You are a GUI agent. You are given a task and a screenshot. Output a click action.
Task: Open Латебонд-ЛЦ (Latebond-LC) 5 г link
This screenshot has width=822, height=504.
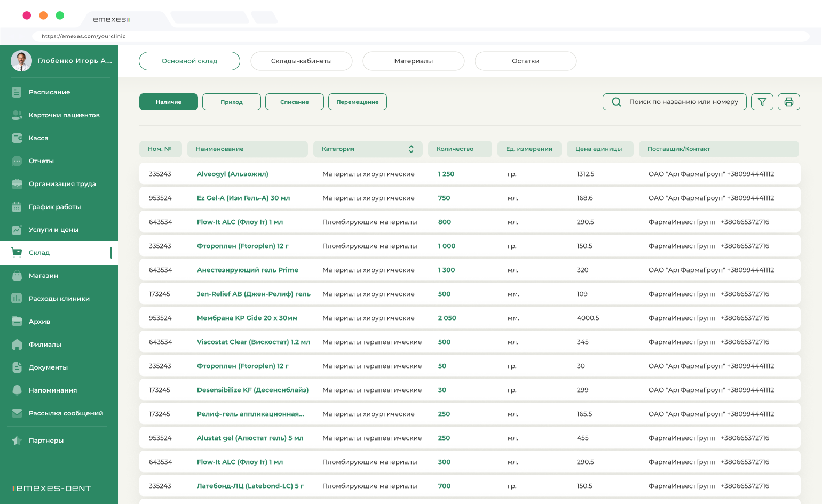[x=250, y=486]
